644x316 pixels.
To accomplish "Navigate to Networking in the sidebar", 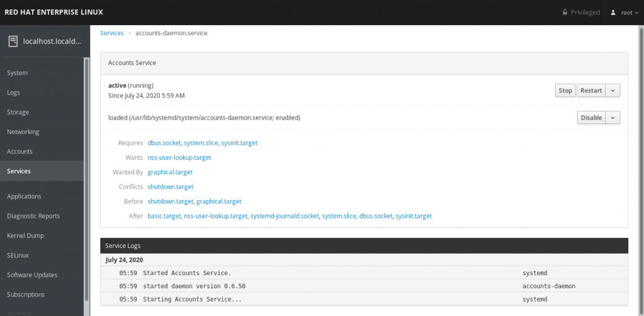I will click(x=23, y=132).
